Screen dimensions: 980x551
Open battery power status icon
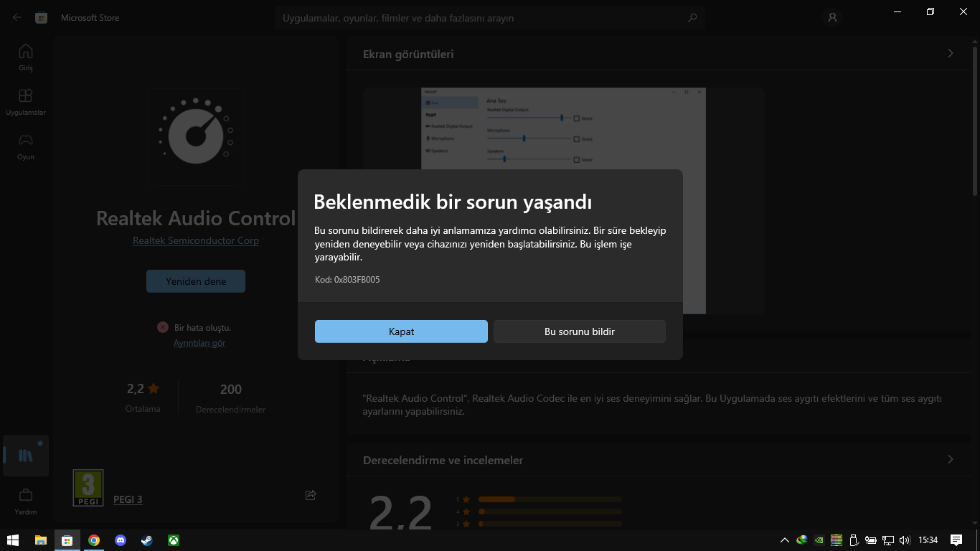pyautogui.click(x=871, y=540)
